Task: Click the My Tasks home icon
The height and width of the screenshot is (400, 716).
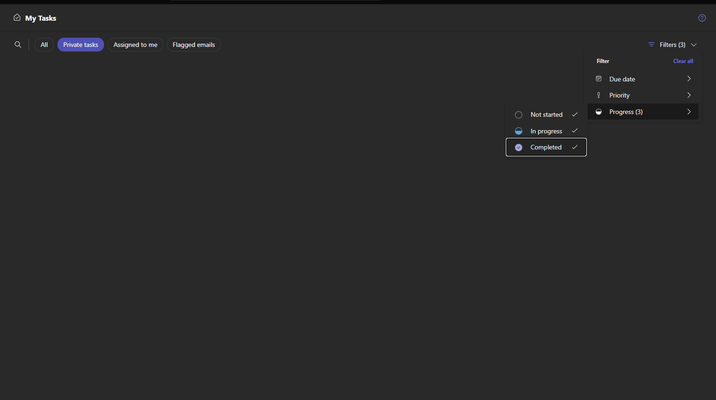Action: [x=17, y=18]
